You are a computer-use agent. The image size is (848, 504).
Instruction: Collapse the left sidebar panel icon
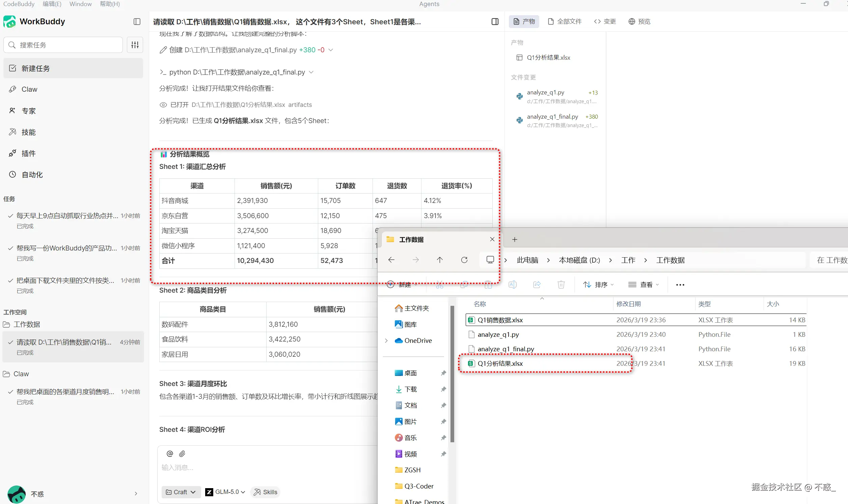tap(137, 21)
